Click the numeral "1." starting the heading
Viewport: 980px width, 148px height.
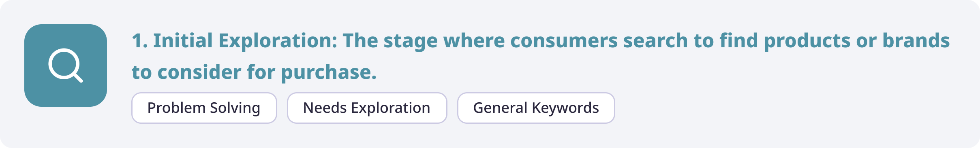[140, 41]
